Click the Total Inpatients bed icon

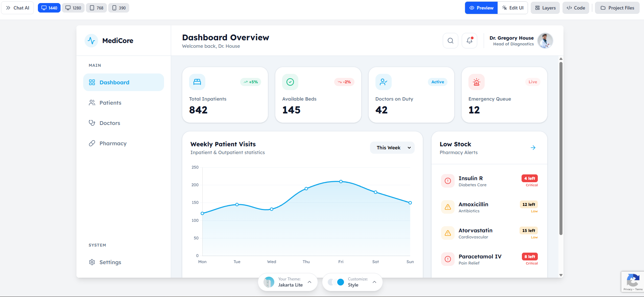coord(197,82)
